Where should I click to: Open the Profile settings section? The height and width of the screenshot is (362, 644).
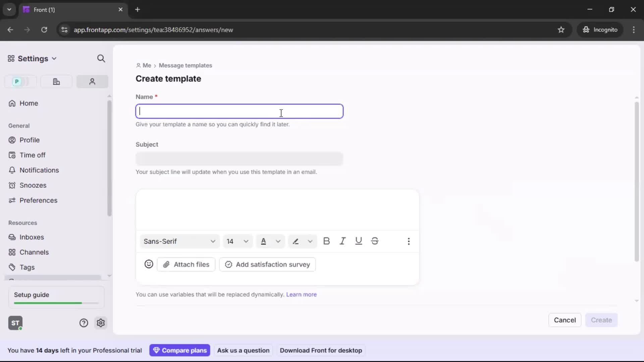[x=30, y=140]
